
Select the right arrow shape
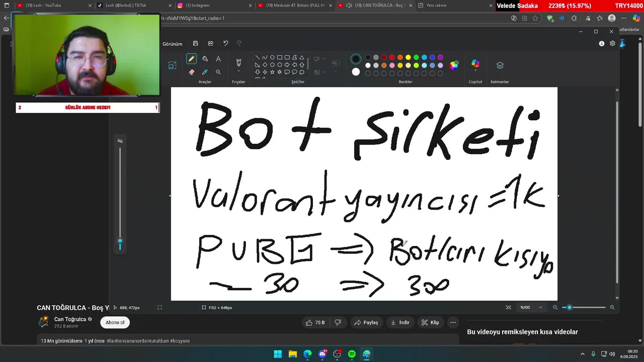coord(287,65)
